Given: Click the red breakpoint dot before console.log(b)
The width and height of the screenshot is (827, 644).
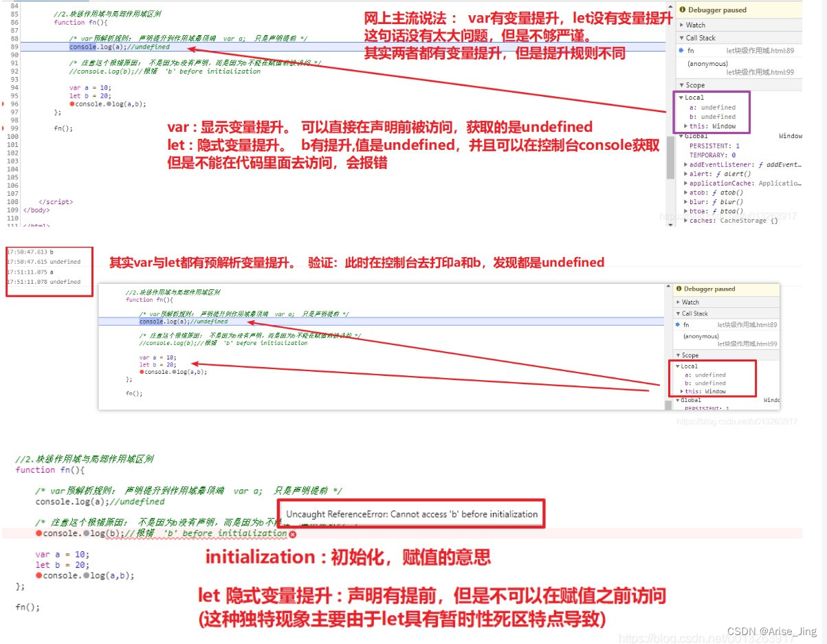Looking at the screenshot, I should [x=39, y=533].
